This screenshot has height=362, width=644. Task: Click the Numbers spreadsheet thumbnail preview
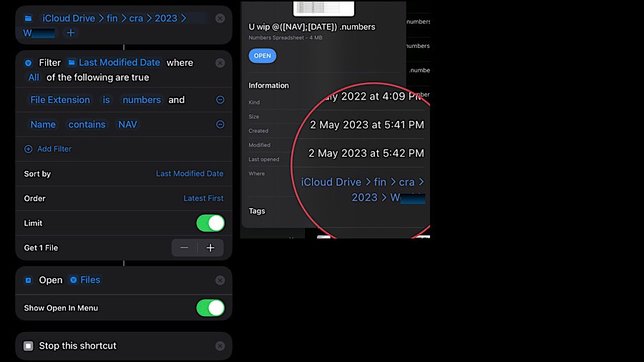click(323, 8)
